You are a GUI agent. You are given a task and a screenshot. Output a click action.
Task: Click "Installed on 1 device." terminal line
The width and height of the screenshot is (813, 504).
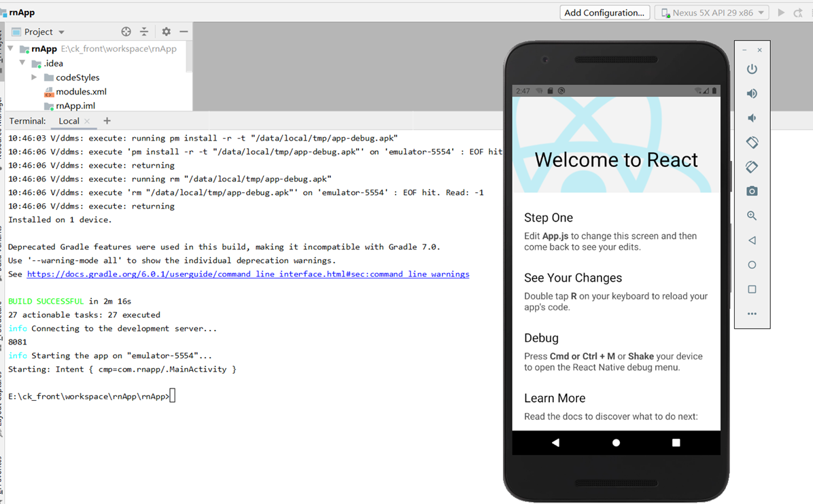(60, 219)
